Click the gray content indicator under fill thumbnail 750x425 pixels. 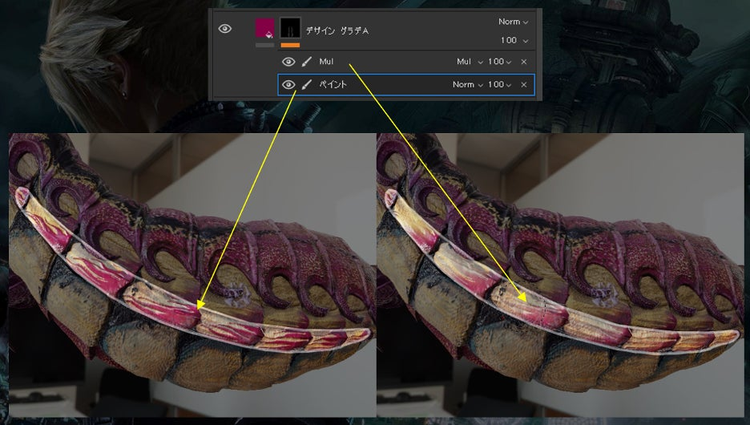[x=265, y=45]
